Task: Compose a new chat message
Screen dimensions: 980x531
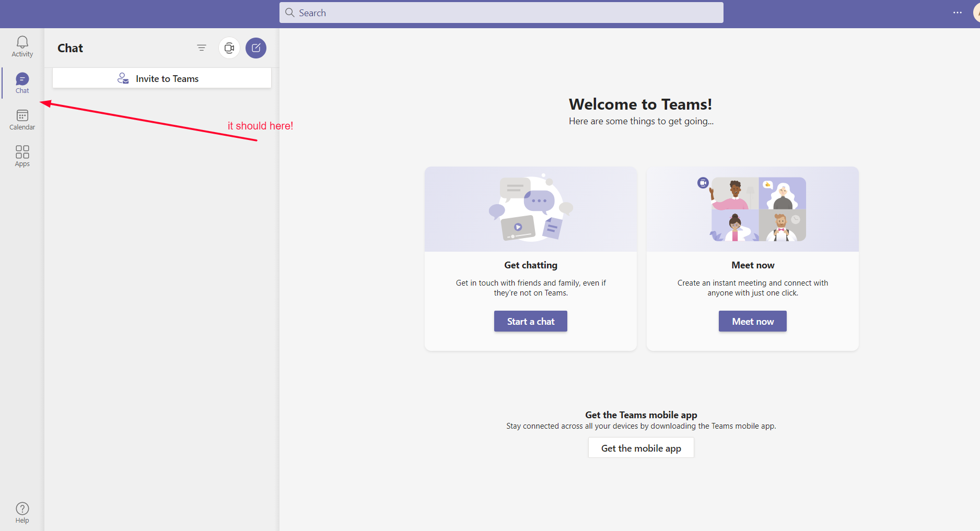Action: [x=256, y=48]
